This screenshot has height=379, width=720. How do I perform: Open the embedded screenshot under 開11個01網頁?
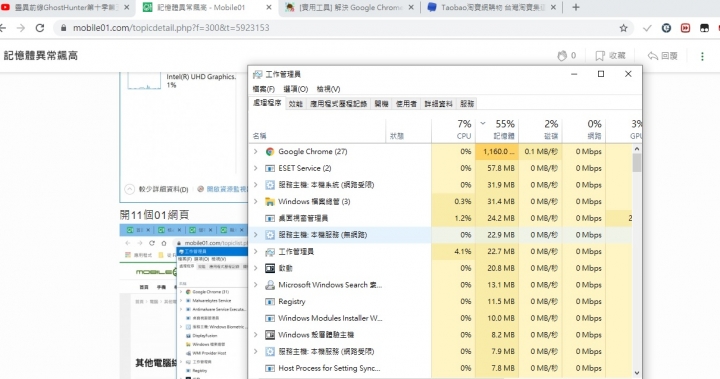click(184, 301)
